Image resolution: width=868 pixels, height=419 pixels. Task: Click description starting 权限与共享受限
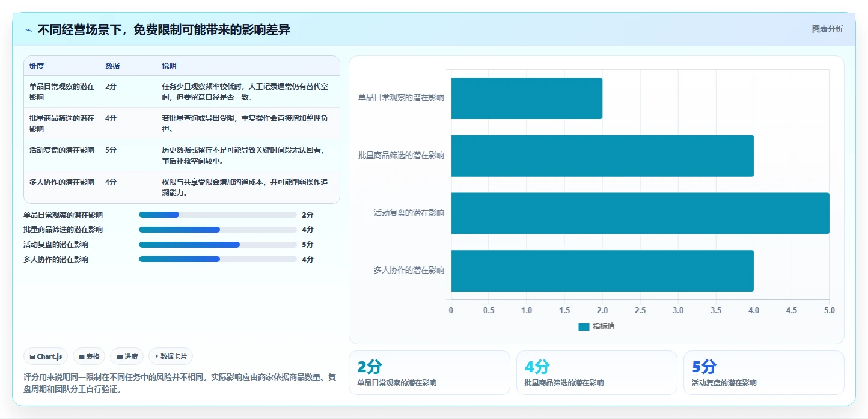pyautogui.click(x=245, y=187)
